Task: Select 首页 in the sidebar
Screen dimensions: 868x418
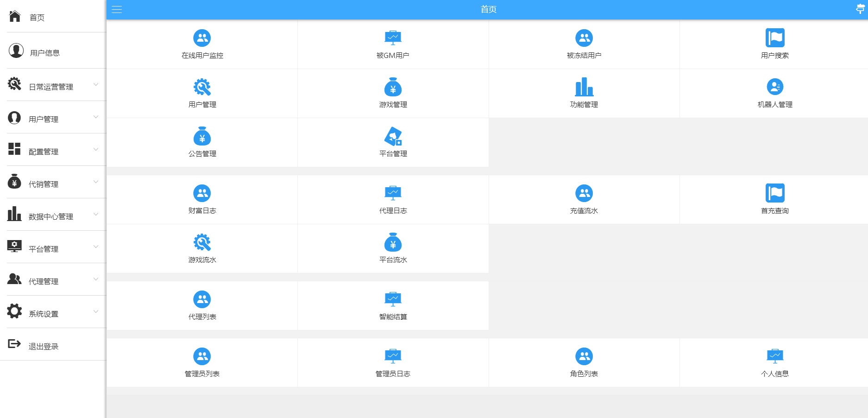Action: [x=37, y=18]
